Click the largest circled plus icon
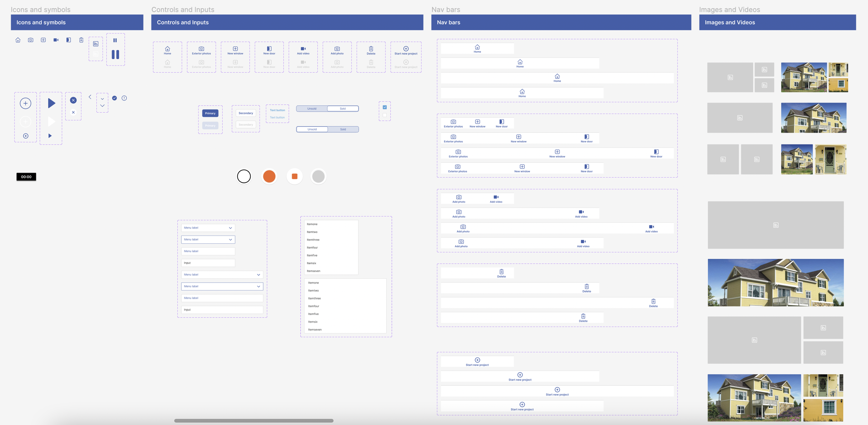 25,103
